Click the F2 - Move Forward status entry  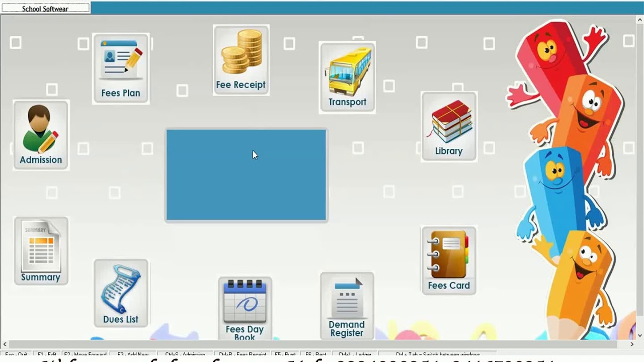[x=85, y=354]
